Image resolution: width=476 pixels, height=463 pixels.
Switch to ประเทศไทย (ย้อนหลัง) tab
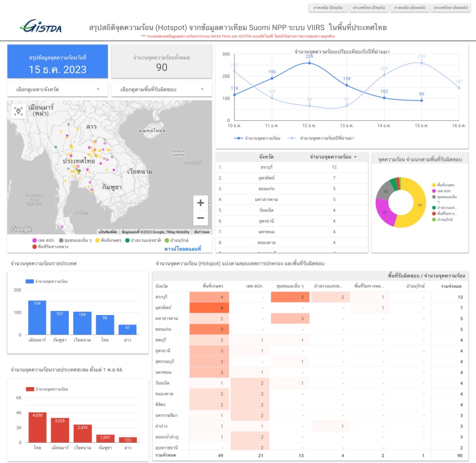(x=450, y=8)
